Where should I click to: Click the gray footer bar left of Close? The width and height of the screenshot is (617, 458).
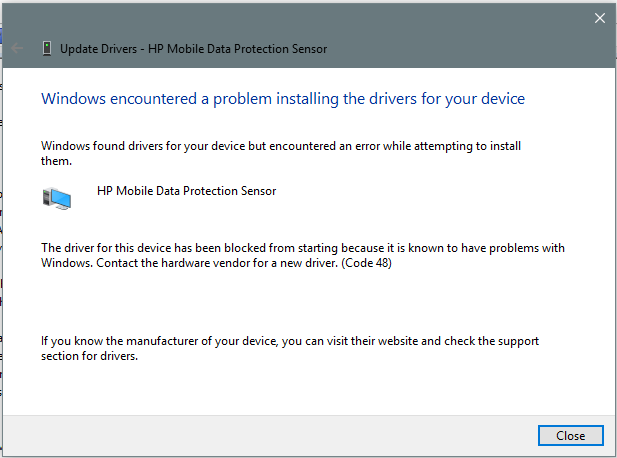(270, 435)
